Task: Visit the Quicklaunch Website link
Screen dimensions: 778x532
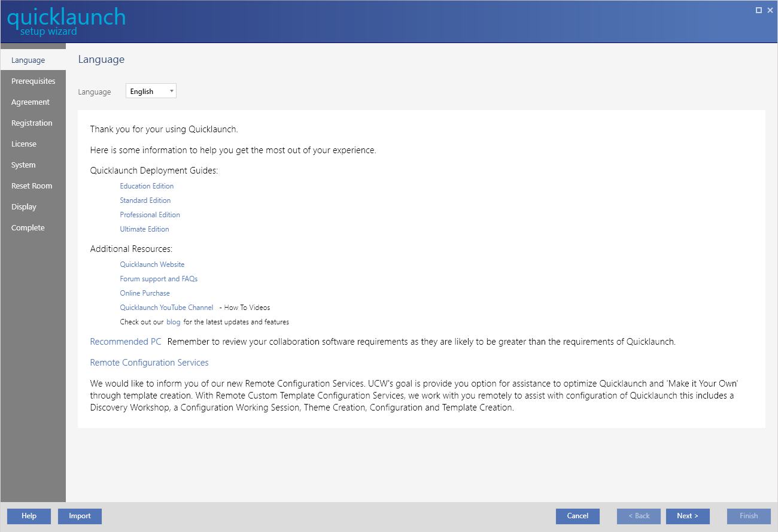Action: point(152,265)
